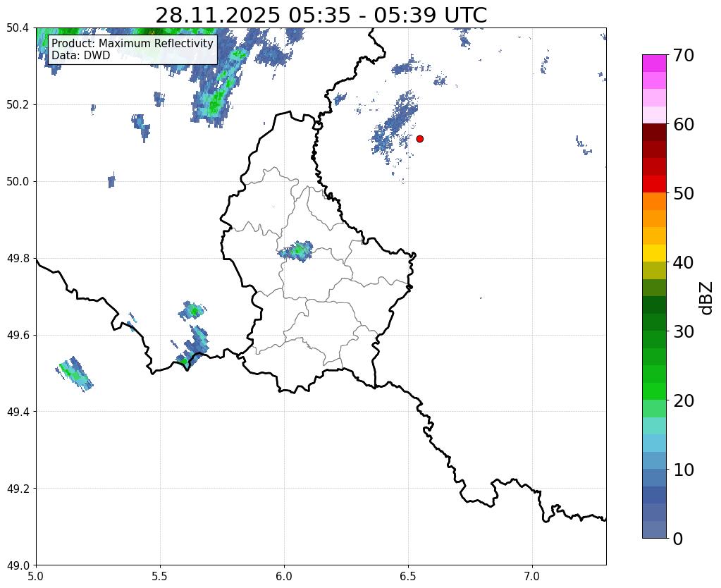721x588 pixels.
Task: Click the magenta top colorbar swatch
Action: point(654,63)
